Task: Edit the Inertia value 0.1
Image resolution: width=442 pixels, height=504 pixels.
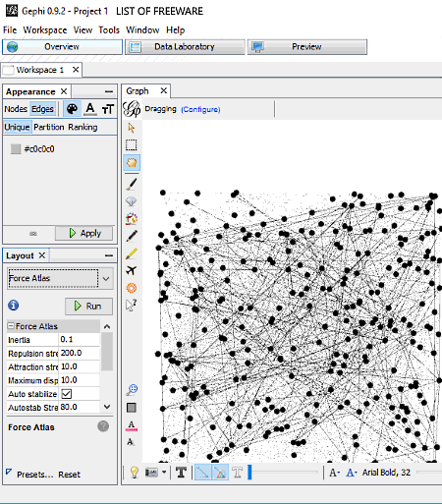Action: click(x=79, y=340)
